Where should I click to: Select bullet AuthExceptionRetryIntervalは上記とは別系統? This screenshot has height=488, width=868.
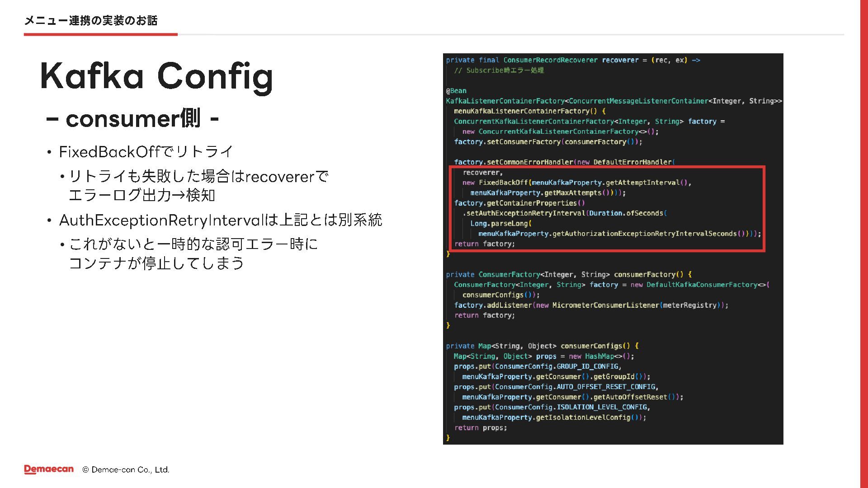click(221, 220)
